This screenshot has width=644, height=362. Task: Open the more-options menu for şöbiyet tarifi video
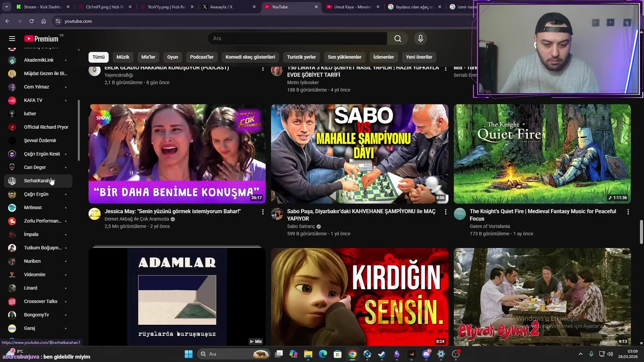coord(445,68)
